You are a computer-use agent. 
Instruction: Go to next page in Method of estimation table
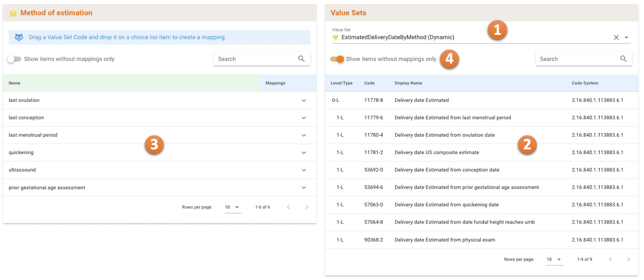(x=306, y=207)
